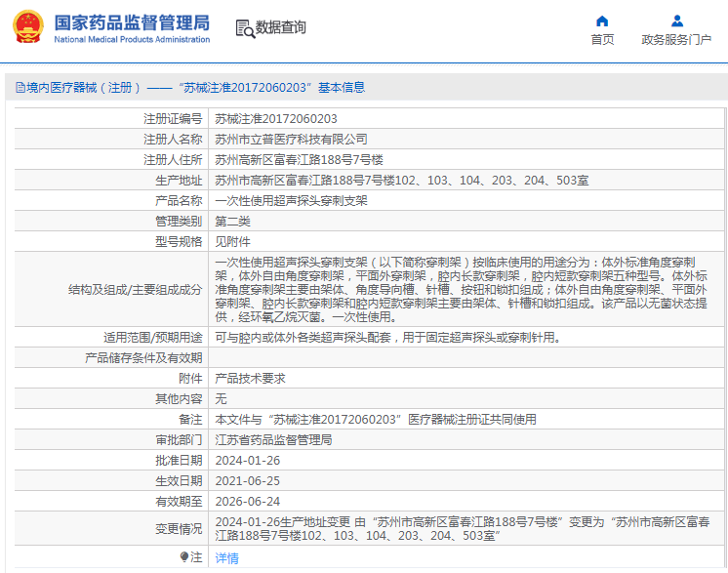Open 政务服务门户 link
This screenshot has width=728, height=573.
(676, 40)
